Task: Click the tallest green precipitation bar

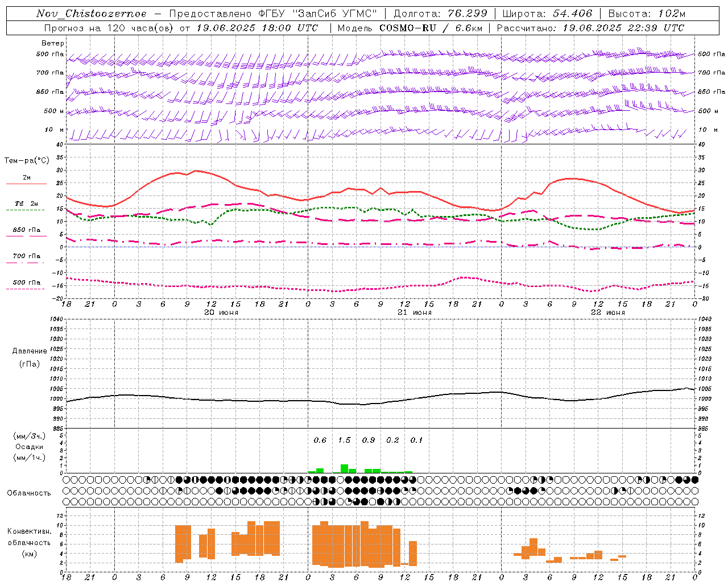Action: pos(344,469)
